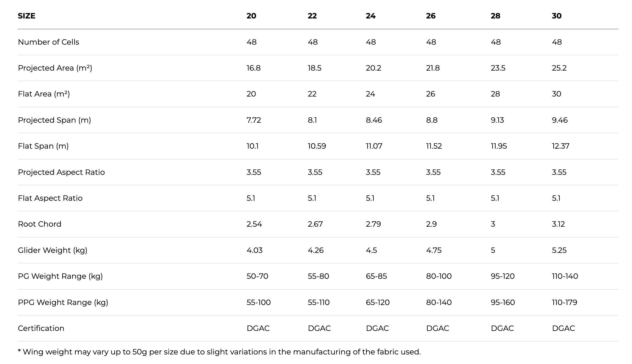This screenshot has height=364, width=632.
Task: Select DGAC certification under size 24
Action: click(377, 328)
